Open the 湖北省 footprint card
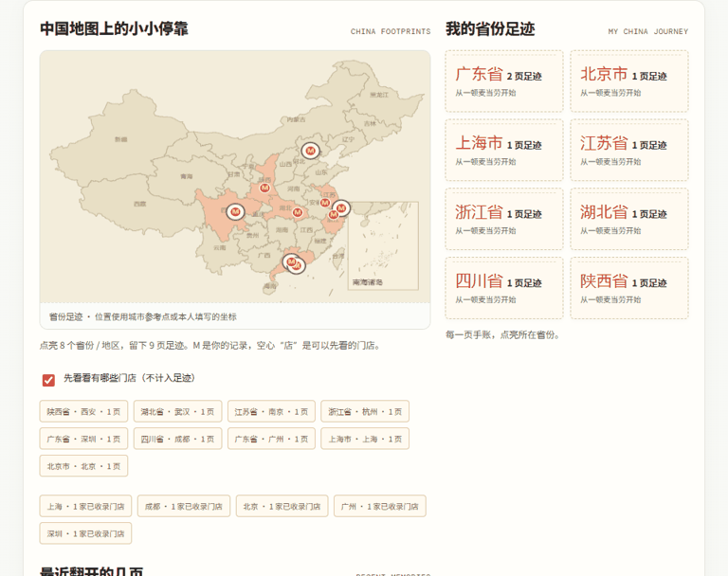Image resolution: width=728 pixels, height=576 pixels. point(629,219)
